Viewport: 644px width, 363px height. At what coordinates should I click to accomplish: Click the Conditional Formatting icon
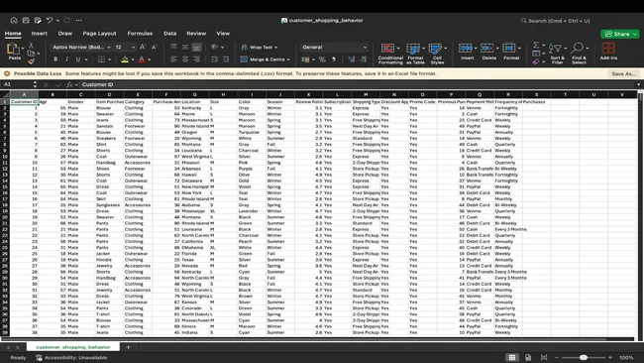pyautogui.click(x=387, y=49)
